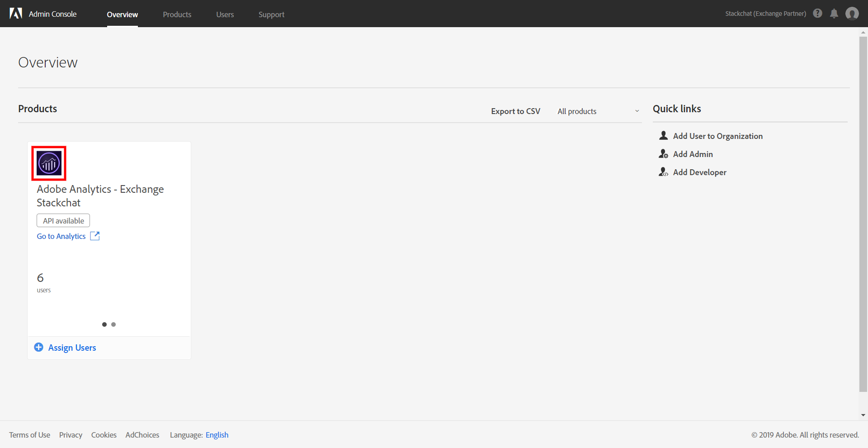
Task: Open the notifications bell
Action: coord(834,14)
